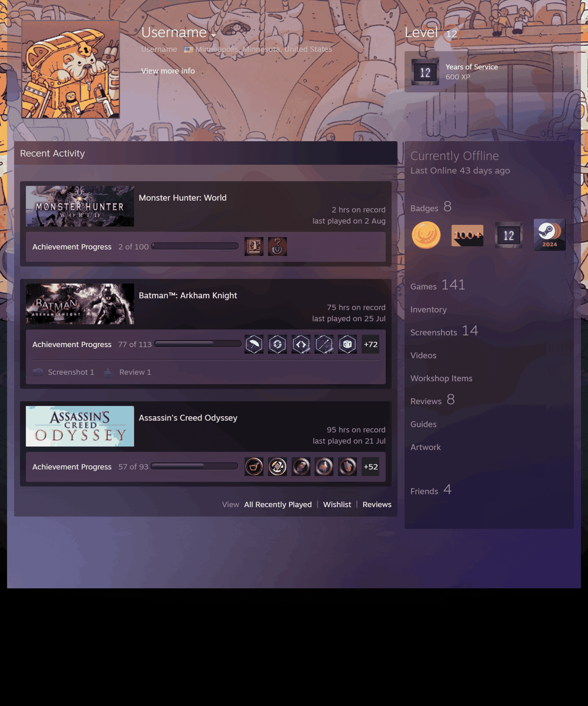View All Recently Played games
This screenshot has width=588, height=706.
point(278,504)
